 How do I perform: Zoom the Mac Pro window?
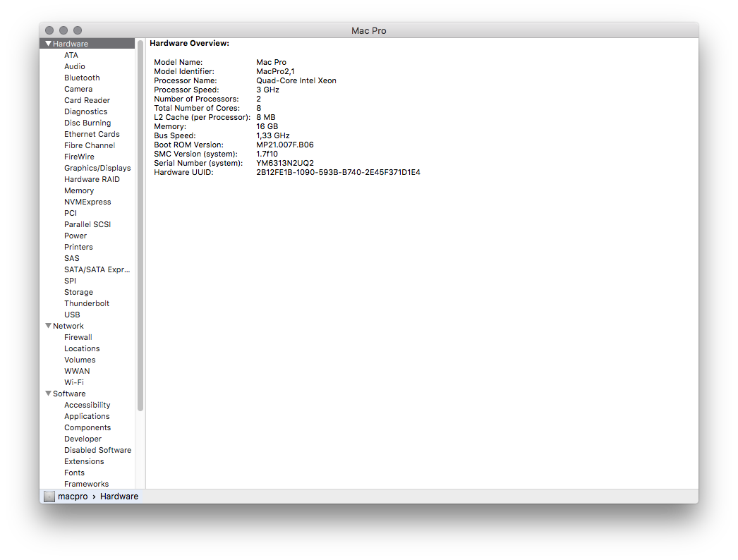coord(78,30)
